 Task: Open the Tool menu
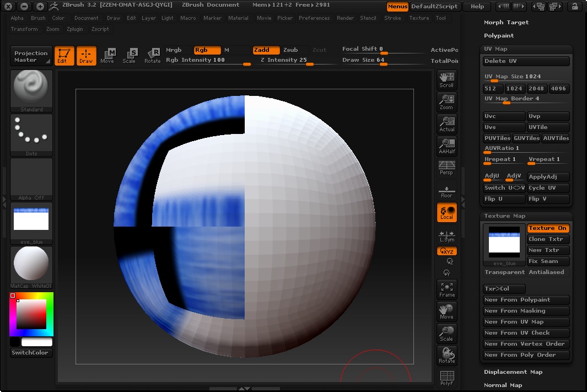[x=440, y=18]
